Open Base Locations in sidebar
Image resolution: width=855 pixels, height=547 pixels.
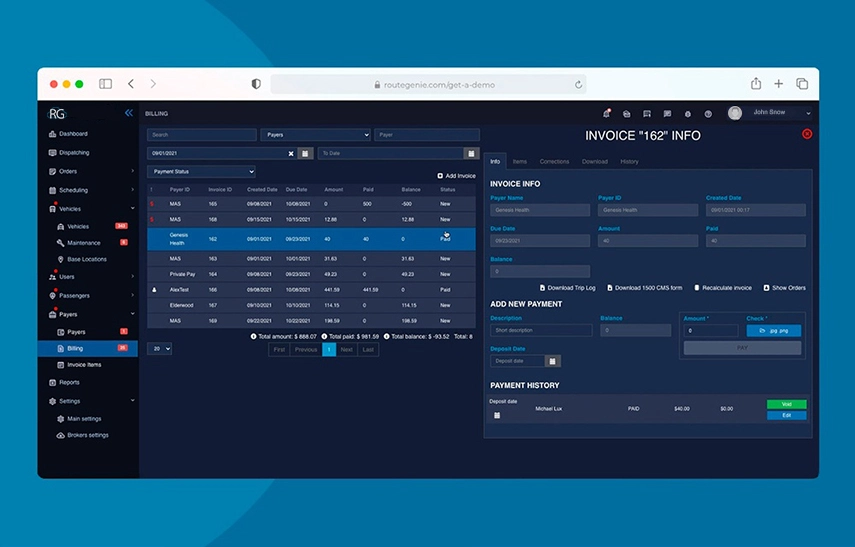tap(82, 259)
